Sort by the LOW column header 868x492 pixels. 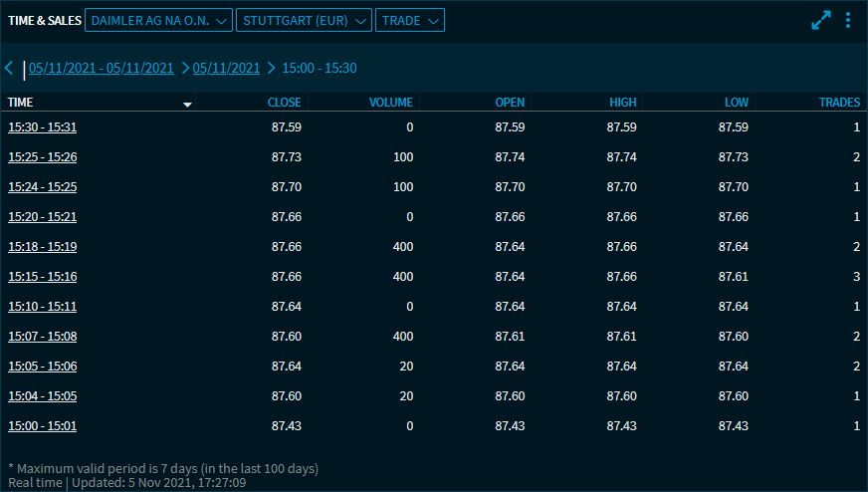pos(736,103)
